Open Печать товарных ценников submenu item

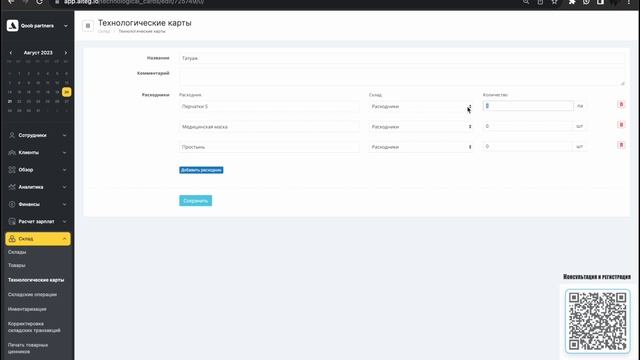click(x=28, y=348)
